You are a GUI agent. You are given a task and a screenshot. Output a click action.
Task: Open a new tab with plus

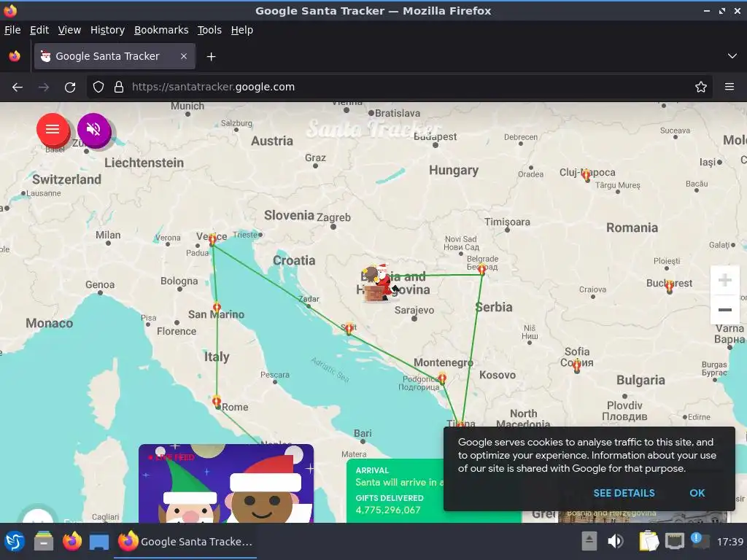[211, 57]
